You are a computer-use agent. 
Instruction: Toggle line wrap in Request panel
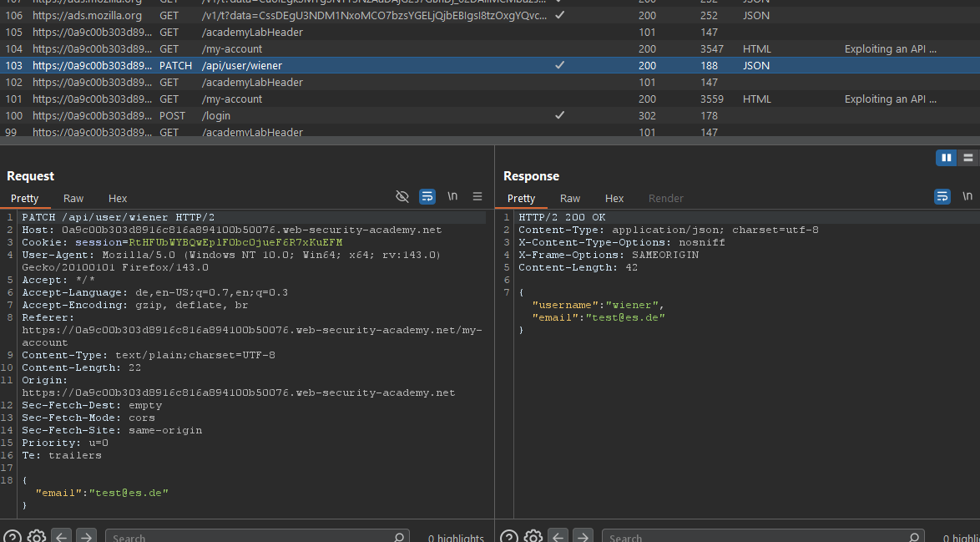[427, 197]
